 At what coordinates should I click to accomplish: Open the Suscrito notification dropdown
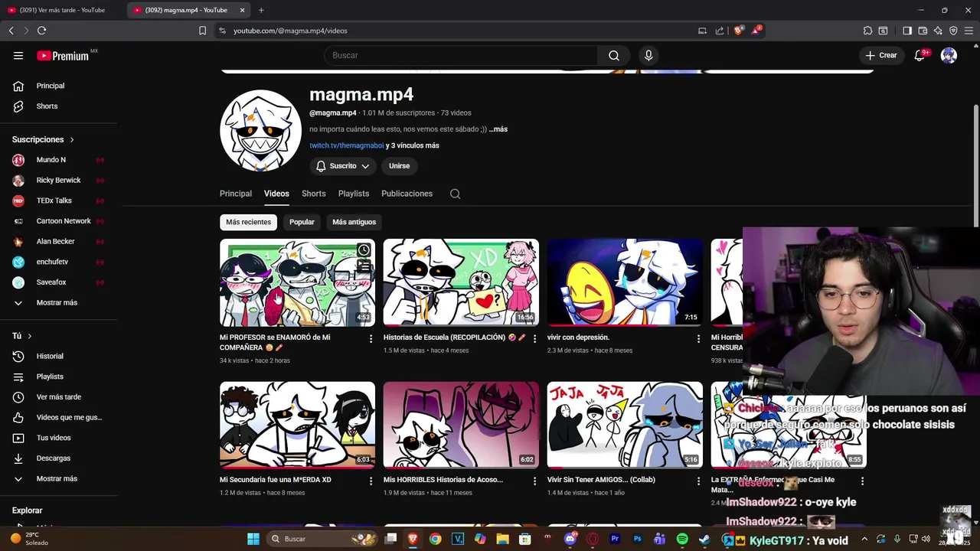342,166
